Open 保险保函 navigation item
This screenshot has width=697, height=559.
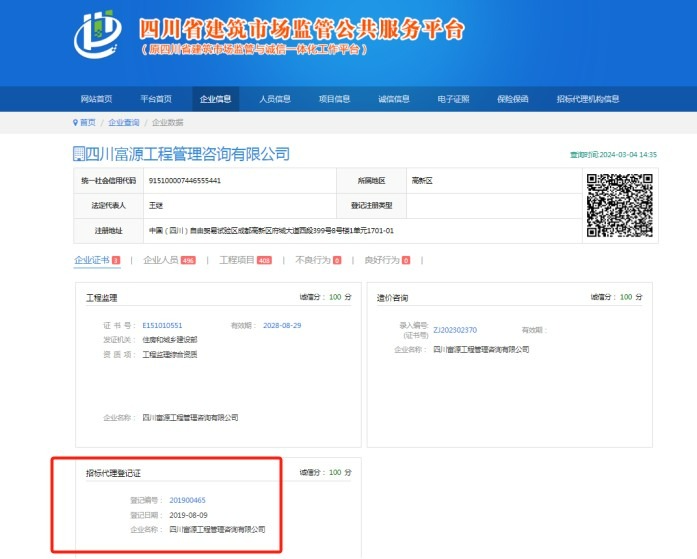(513, 99)
